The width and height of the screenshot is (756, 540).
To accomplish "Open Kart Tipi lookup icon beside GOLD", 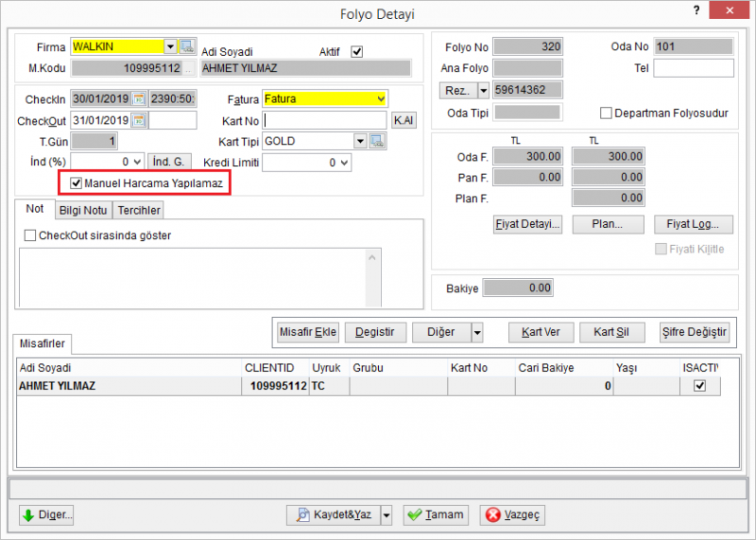I will [377, 141].
